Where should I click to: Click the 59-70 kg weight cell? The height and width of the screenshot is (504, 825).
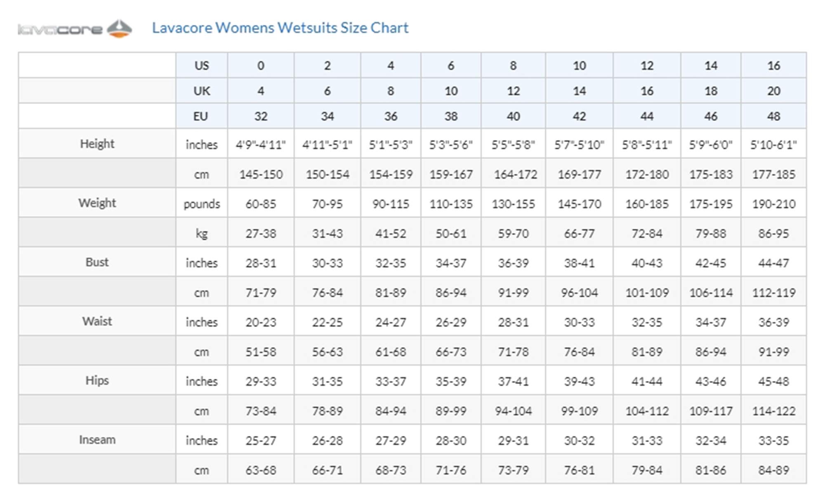513,233
